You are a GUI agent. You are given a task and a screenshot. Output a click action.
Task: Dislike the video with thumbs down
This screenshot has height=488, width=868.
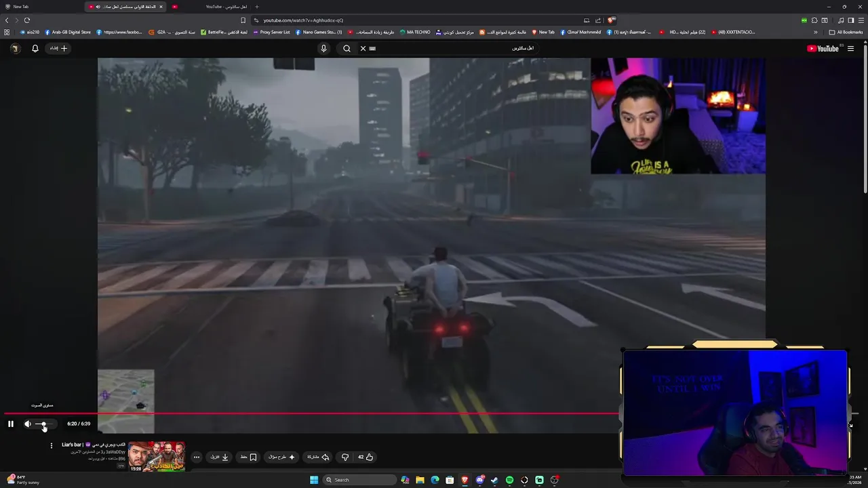[345, 457]
